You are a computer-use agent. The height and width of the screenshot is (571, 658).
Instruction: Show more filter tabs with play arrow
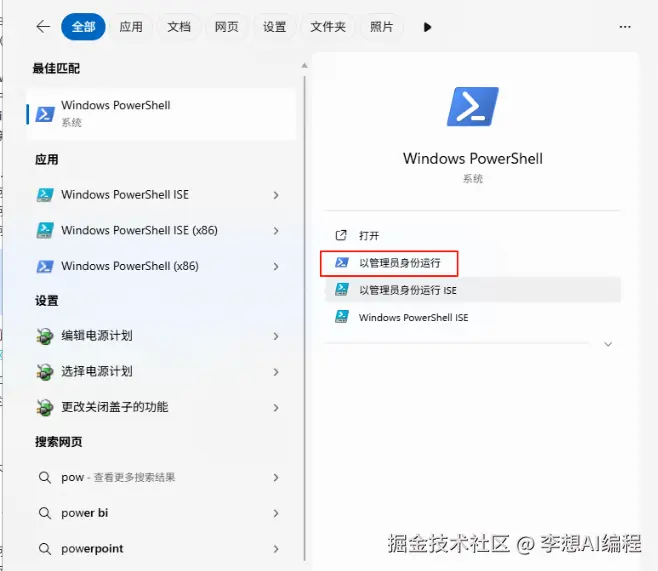click(427, 27)
